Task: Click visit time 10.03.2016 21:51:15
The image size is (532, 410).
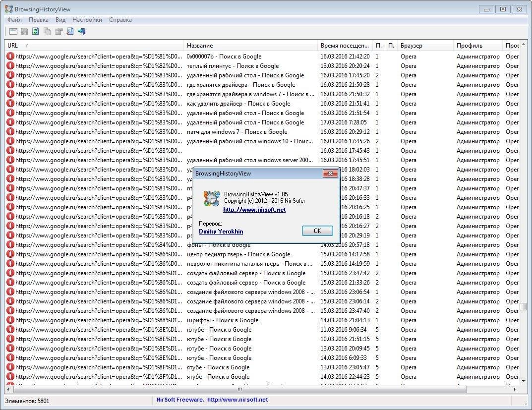Action: coord(345,339)
